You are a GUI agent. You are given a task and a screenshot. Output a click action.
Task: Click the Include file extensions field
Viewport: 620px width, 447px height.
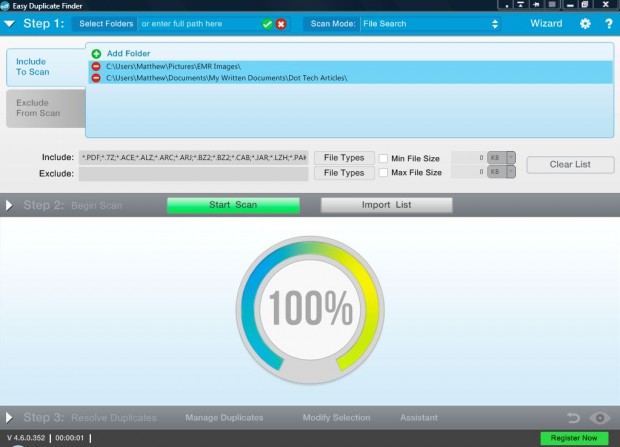click(x=193, y=157)
